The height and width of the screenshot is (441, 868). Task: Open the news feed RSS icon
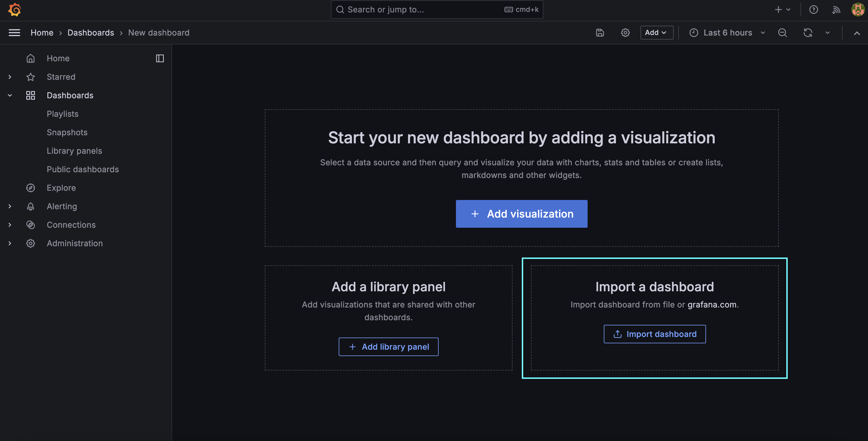click(x=836, y=10)
